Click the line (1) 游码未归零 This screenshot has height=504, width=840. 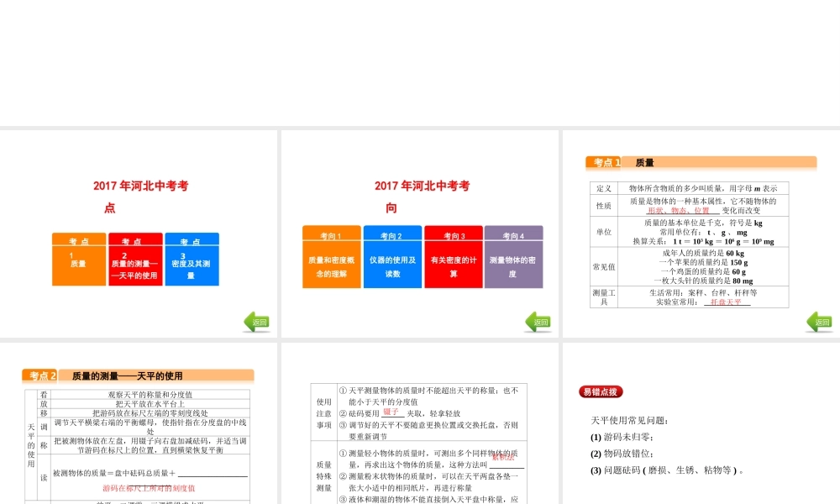point(622,437)
